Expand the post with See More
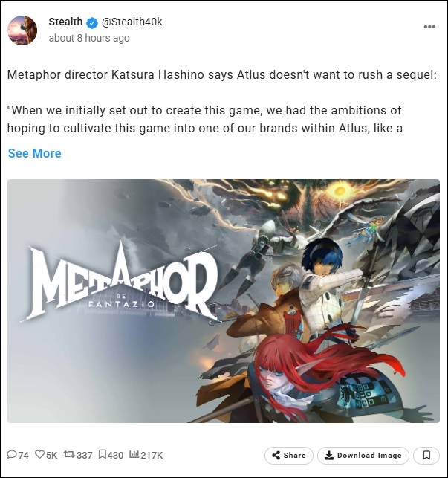This screenshot has width=448, height=478. pyautogui.click(x=34, y=153)
